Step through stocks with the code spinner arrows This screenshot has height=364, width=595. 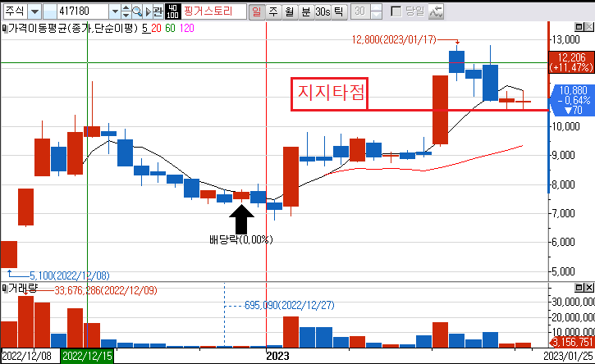[126, 11]
